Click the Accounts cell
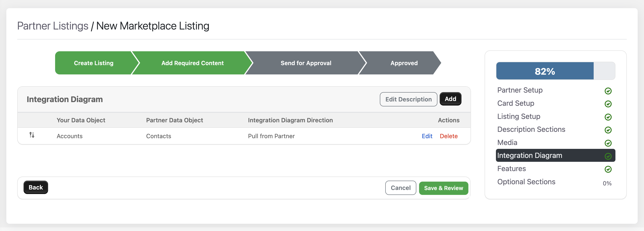 tap(69, 136)
